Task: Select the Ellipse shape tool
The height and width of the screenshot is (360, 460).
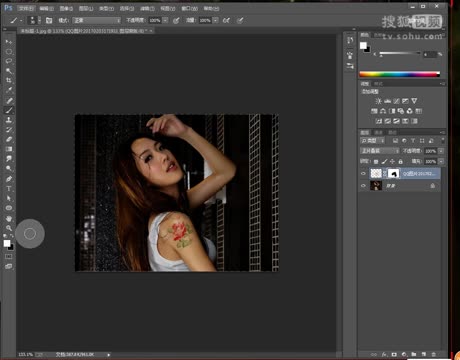Action: tap(9, 208)
